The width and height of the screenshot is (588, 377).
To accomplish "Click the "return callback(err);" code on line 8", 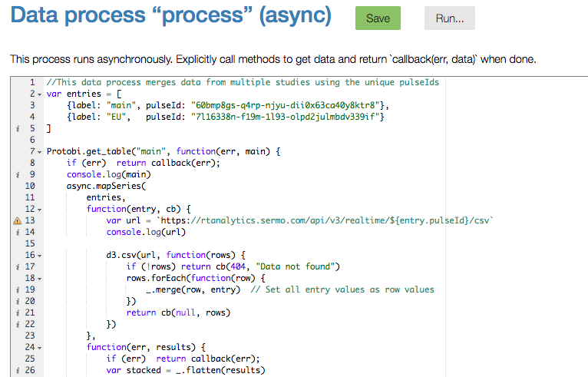I will point(168,163).
